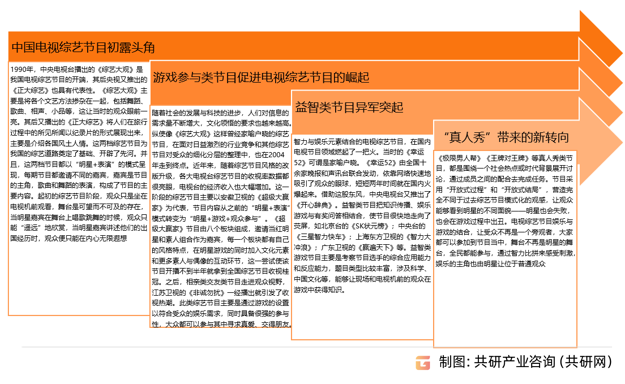
Task: Click the paragraph beginning 随着社会的发展
Action: [220, 219]
